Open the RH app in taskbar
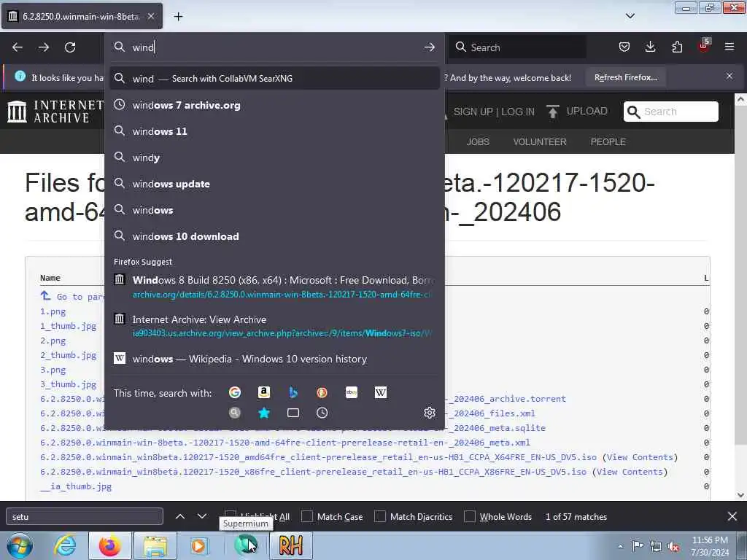The image size is (747, 560). (x=290, y=545)
